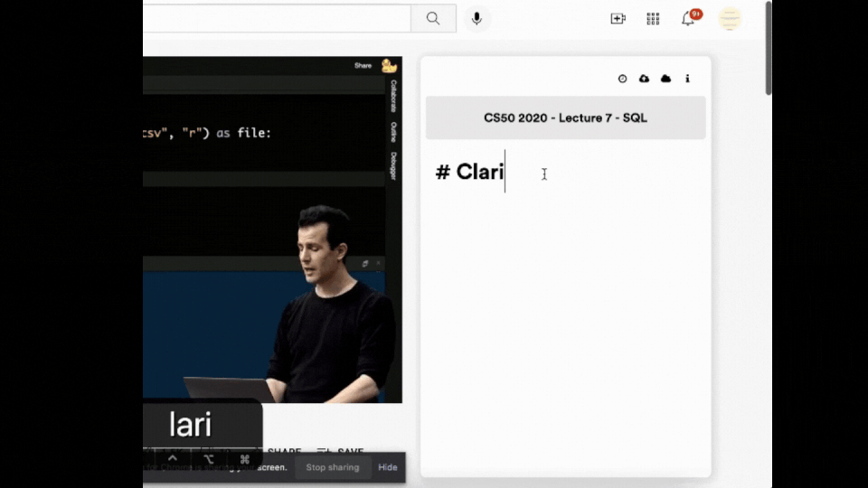Start voice search with the microphone
This screenshot has width=868, height=488.
tap(476, 18)
